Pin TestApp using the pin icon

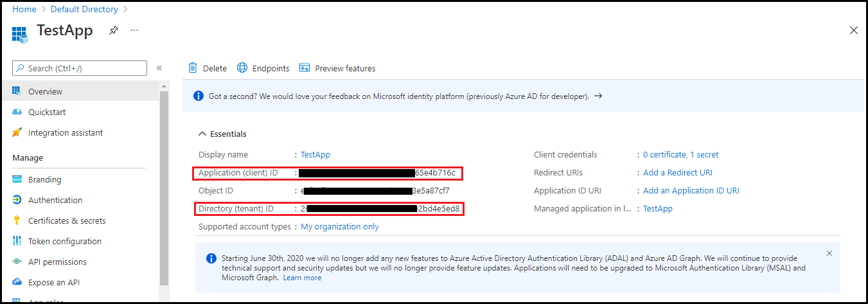[113, 30]
